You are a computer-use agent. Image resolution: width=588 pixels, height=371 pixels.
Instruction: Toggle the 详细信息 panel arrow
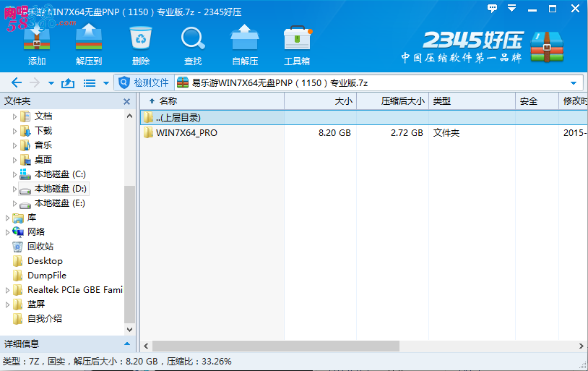(126, 344)
